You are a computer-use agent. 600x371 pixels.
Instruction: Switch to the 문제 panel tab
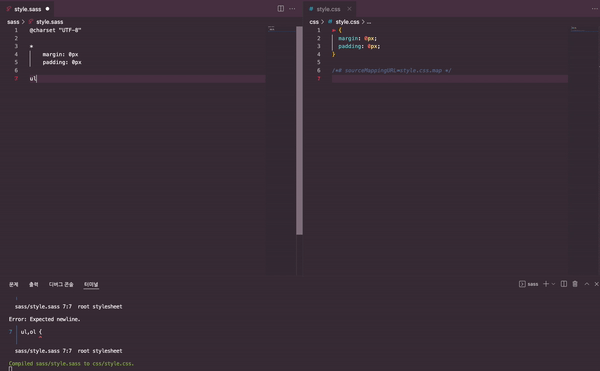click(13, 284)
